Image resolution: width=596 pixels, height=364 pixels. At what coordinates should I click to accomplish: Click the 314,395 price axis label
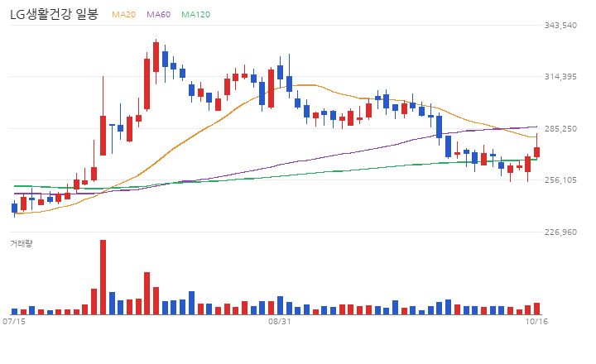560,77
